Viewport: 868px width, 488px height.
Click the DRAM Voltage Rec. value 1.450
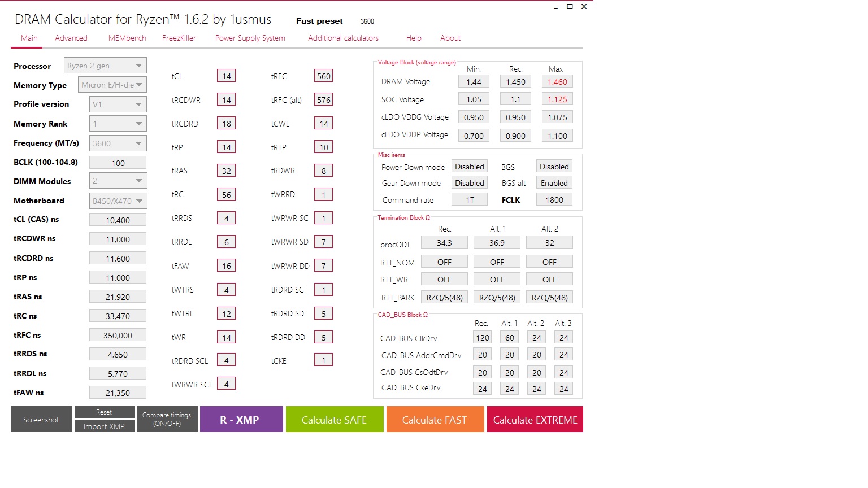515,81
